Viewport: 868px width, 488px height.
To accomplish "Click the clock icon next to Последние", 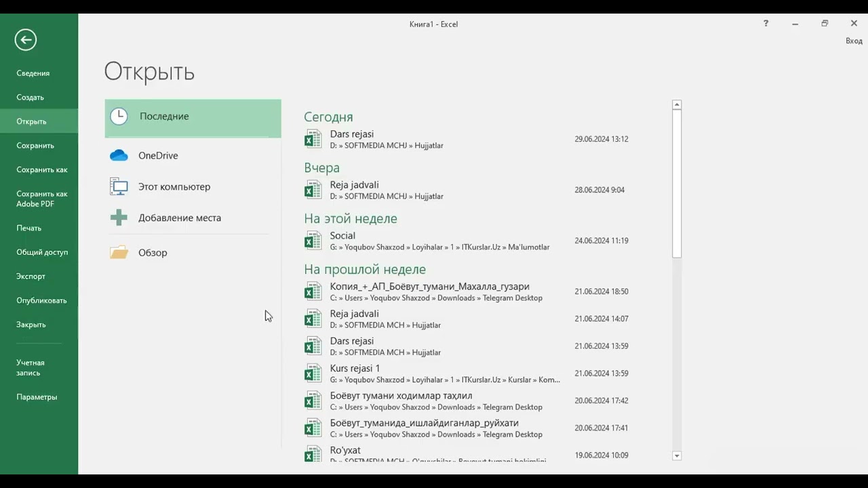I will [119, 117].
